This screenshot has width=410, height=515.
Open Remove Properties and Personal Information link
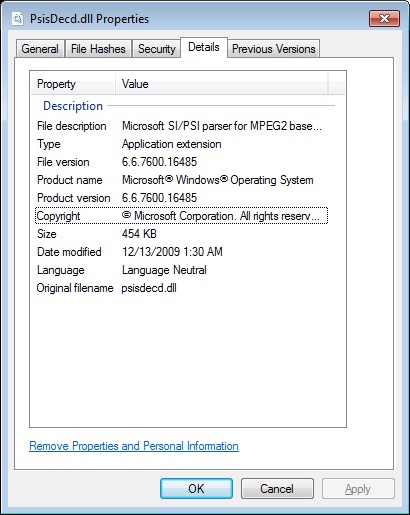pos(134,446)
